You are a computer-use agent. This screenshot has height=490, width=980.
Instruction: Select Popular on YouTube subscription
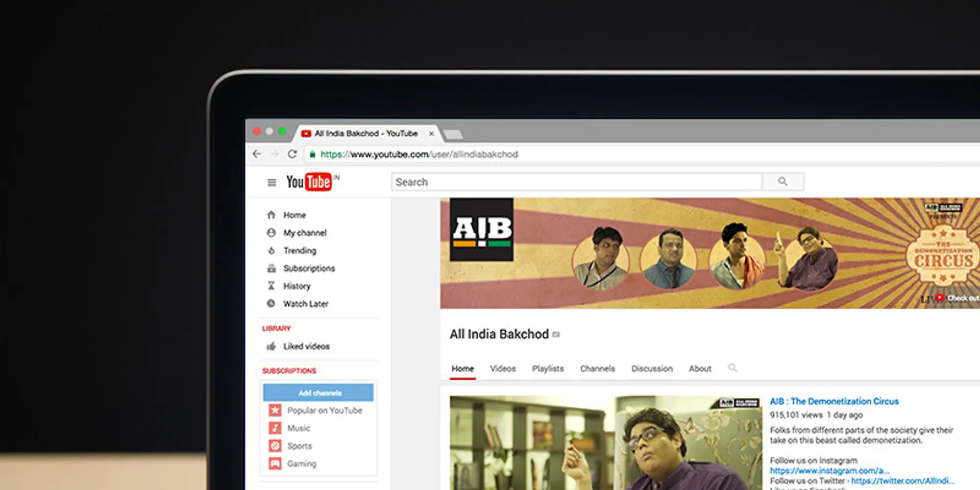click(x=325, y=410)
